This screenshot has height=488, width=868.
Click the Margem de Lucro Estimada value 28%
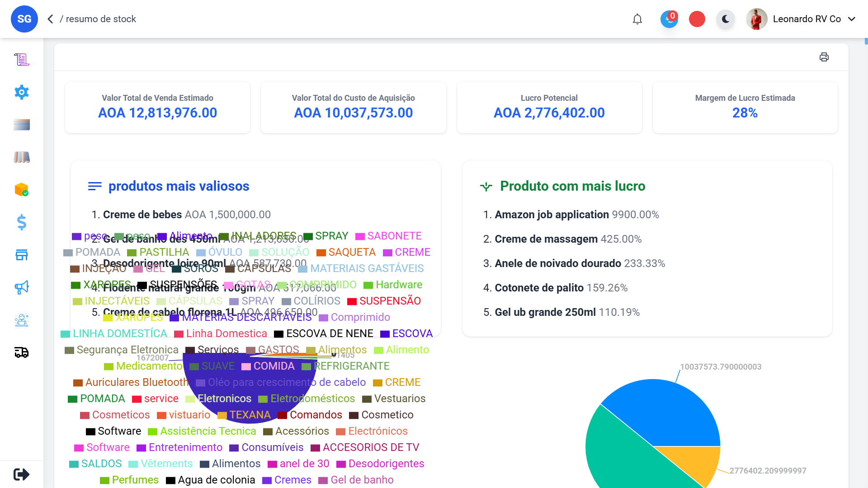[x=745, y=113]
